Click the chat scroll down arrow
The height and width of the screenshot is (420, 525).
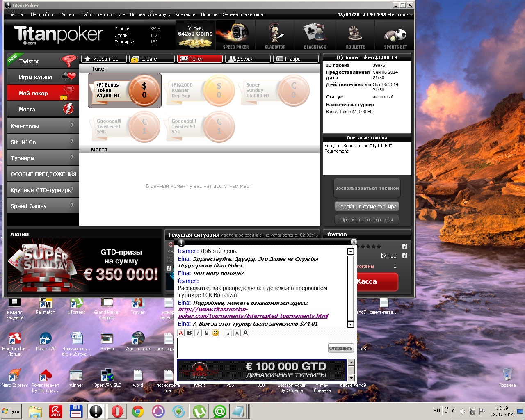pos(350,324)
